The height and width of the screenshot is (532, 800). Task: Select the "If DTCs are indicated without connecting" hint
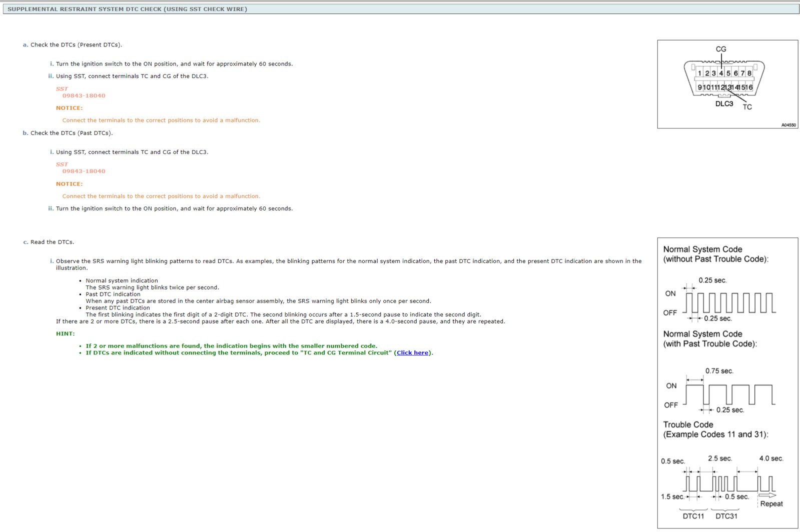coord(259,353)
